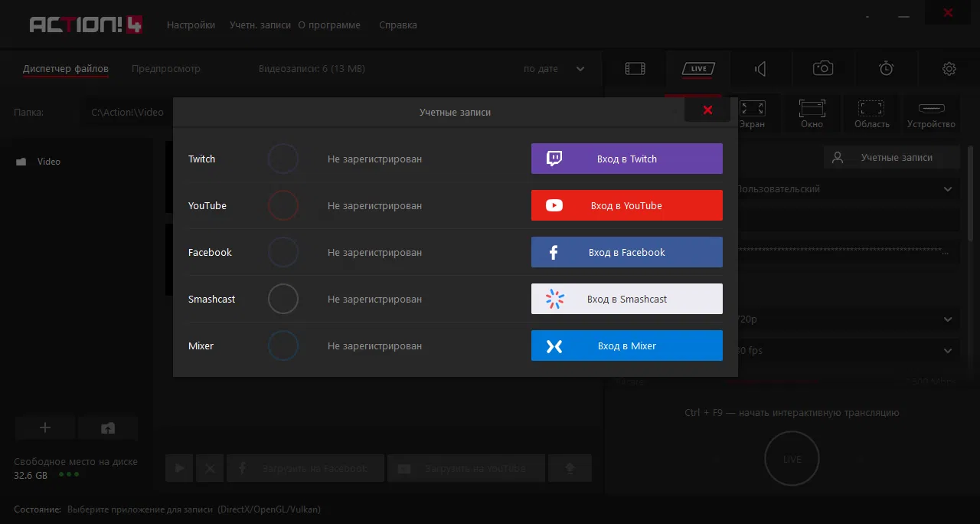The height and width of the screenshot is (524, 980).
Task: Open Учетные записи button in LIVE panel
Action: click(891, 157)
